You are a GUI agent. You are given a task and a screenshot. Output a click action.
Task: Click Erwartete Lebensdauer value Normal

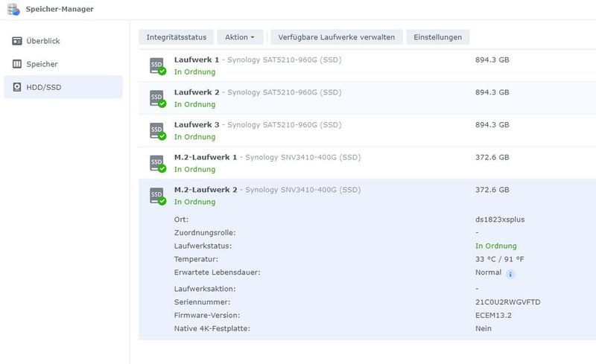tap(489, 272)
